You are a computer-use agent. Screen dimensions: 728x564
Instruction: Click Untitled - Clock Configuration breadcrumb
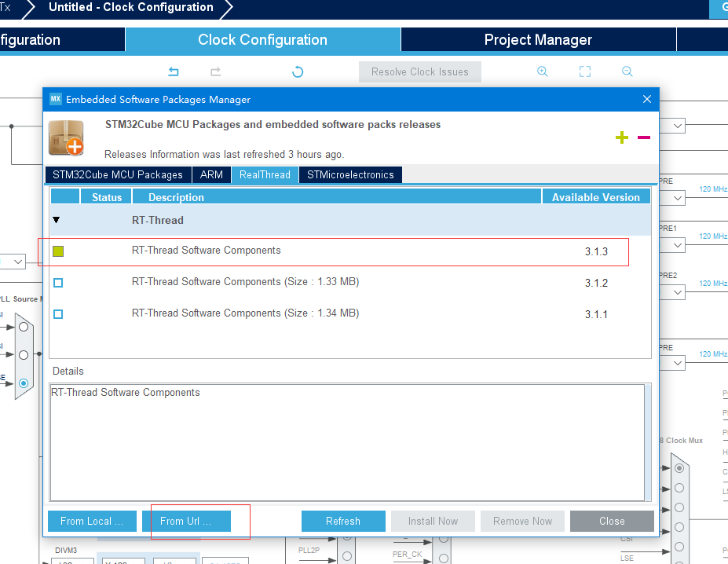tap(131, 7)
